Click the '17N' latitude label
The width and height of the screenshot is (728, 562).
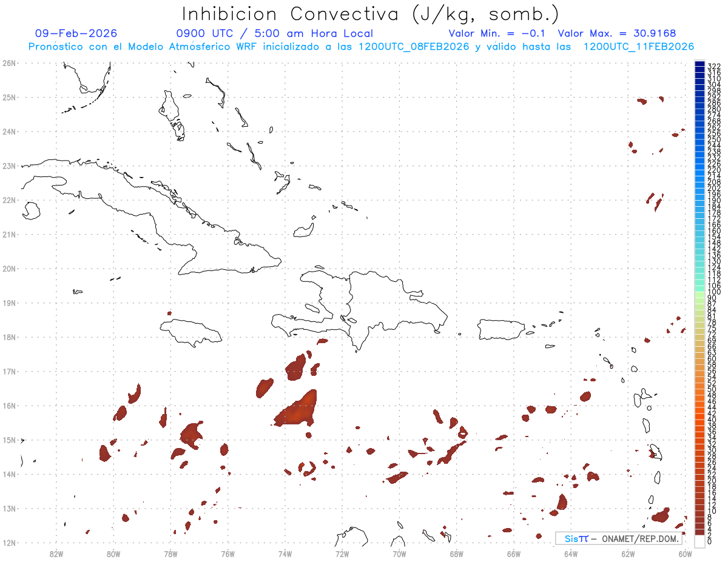pyautogui.click(x=9, y=371)
